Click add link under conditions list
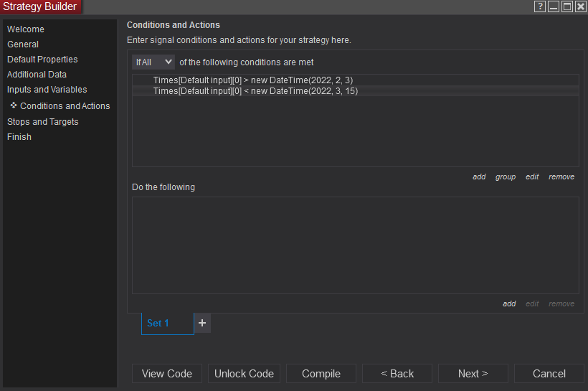The width and height of the screenshot is (588, 391). (479, 176)
